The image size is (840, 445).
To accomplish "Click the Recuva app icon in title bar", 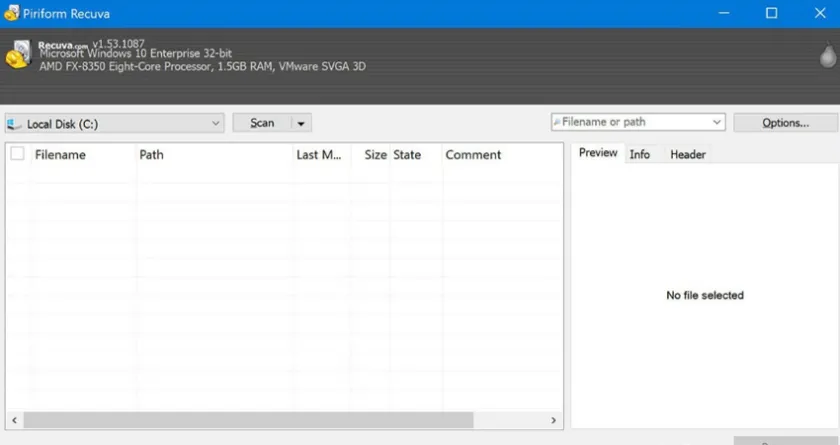I will [x=12, y=13].
